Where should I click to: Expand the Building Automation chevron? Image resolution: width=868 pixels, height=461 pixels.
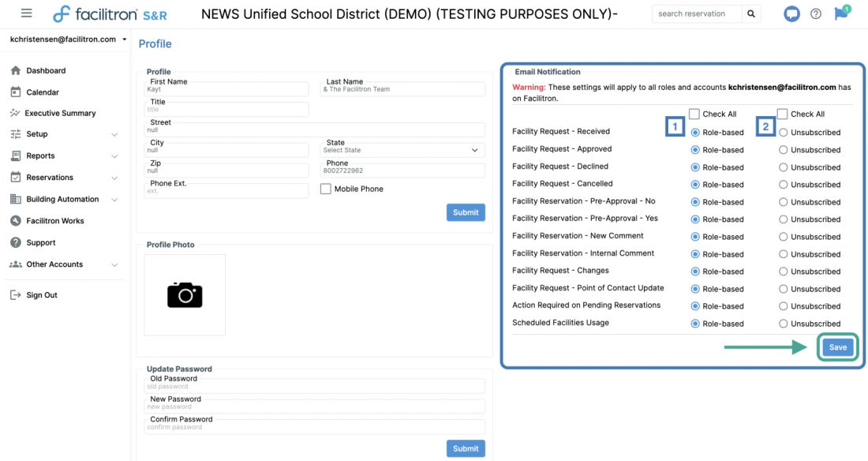point(114,200)
